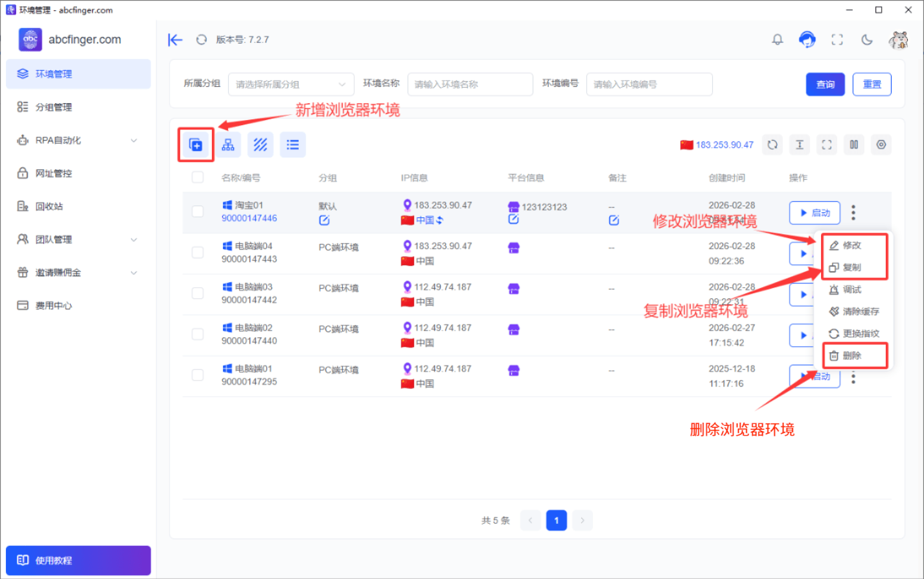Image resolution: width=924 pixels, height=579 pixels.
Task: Edit group of 淘宝01 row
Action: [325, 220]
